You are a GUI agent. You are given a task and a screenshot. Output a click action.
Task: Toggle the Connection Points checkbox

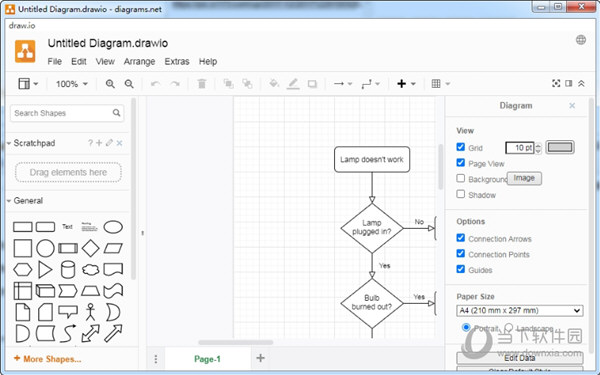pos(461,254)
